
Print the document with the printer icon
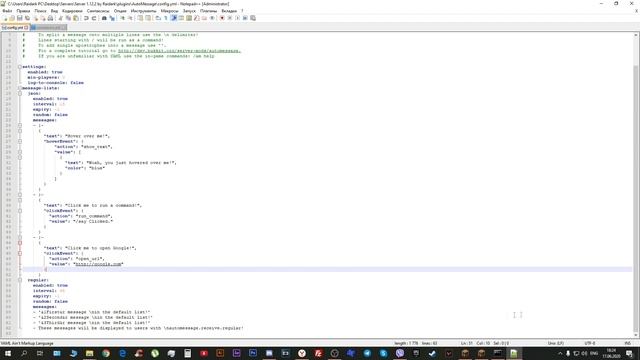[x=50, y=18]
